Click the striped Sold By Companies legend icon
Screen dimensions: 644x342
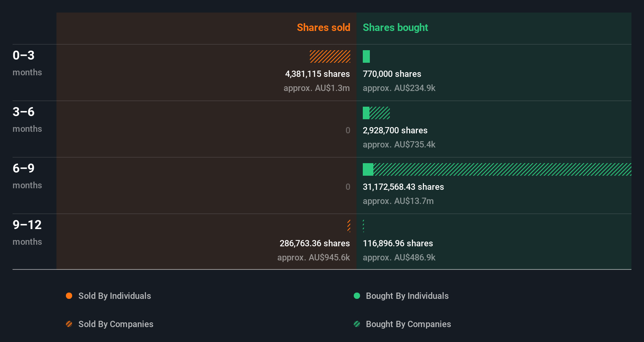click(x=69, y=324)
